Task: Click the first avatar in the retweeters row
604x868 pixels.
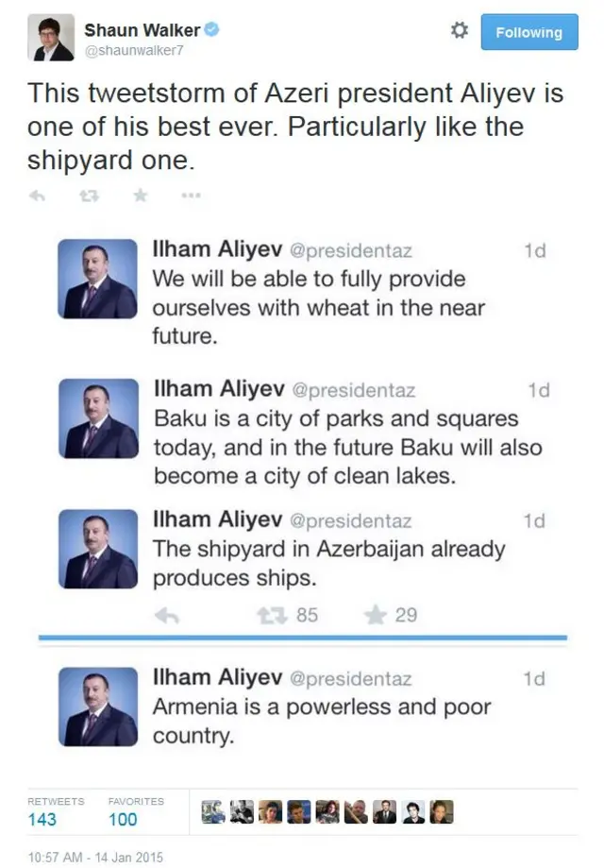Action: (213, 811)
